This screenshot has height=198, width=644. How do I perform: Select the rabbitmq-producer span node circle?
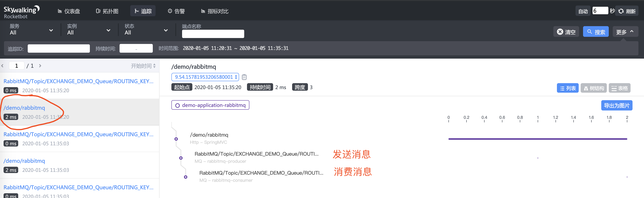pos(181,158)
